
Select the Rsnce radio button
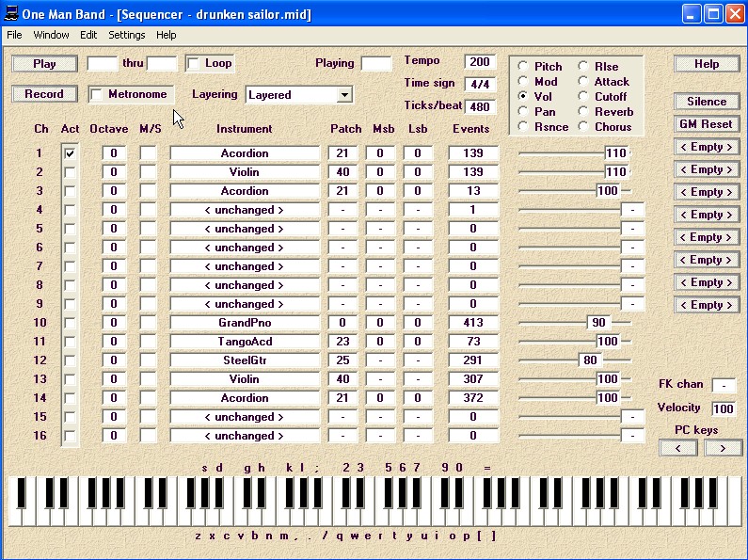pos(523,127)
